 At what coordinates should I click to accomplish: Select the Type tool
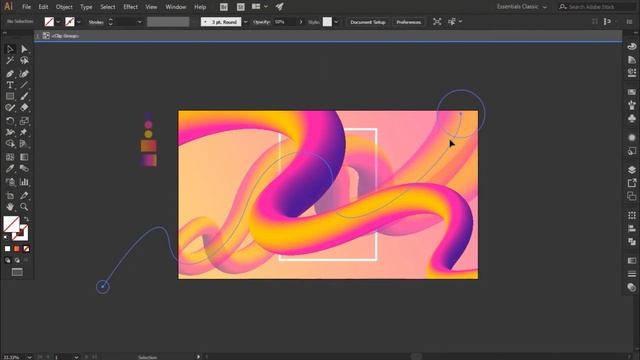click(10, 85)
